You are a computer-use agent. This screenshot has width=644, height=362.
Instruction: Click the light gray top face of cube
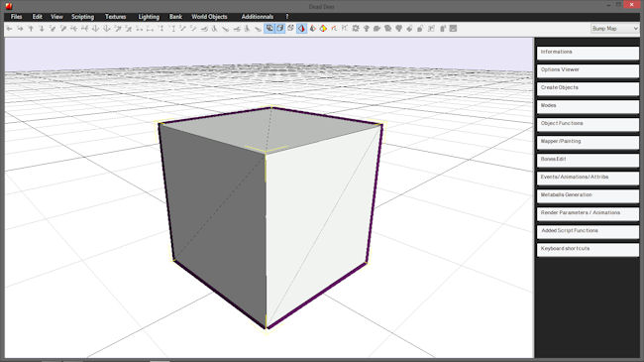click(269, 129)
